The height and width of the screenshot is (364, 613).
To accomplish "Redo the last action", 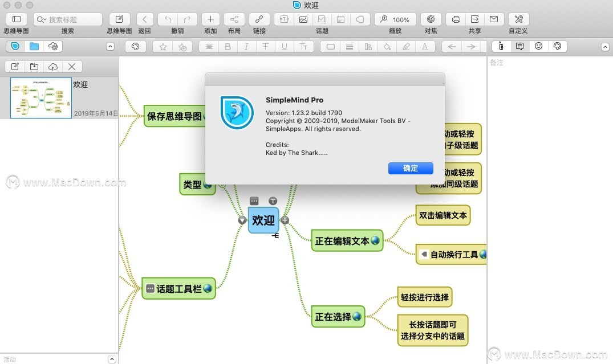I will coord(187,19).
